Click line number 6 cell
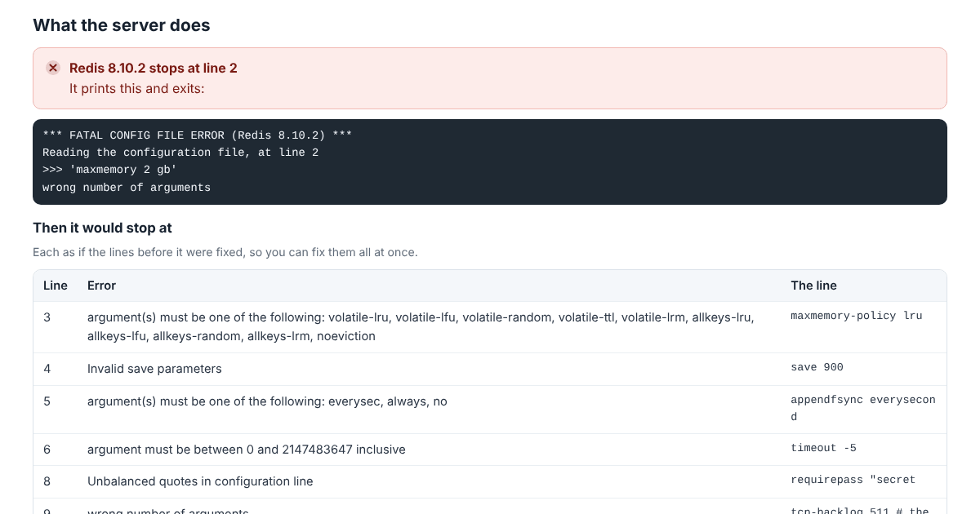The image size is (980, 514). point(47,450)
